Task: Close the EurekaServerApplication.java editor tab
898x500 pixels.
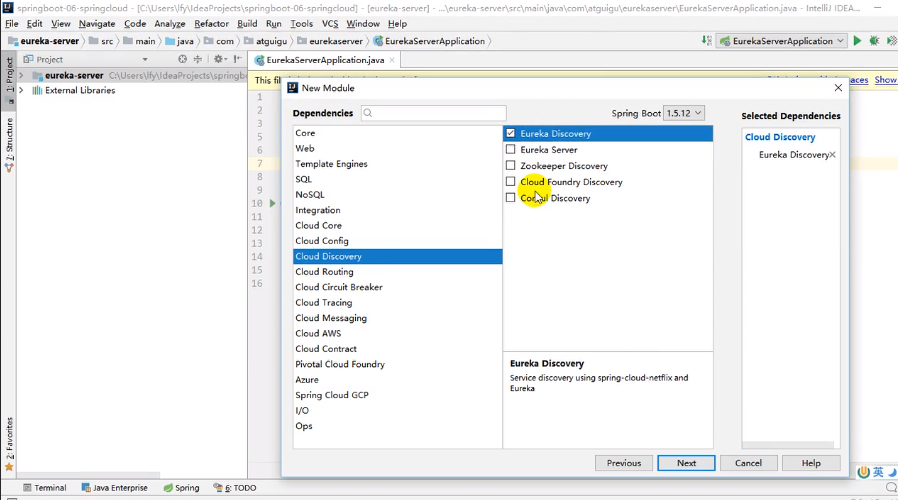Action: point(392,60)
